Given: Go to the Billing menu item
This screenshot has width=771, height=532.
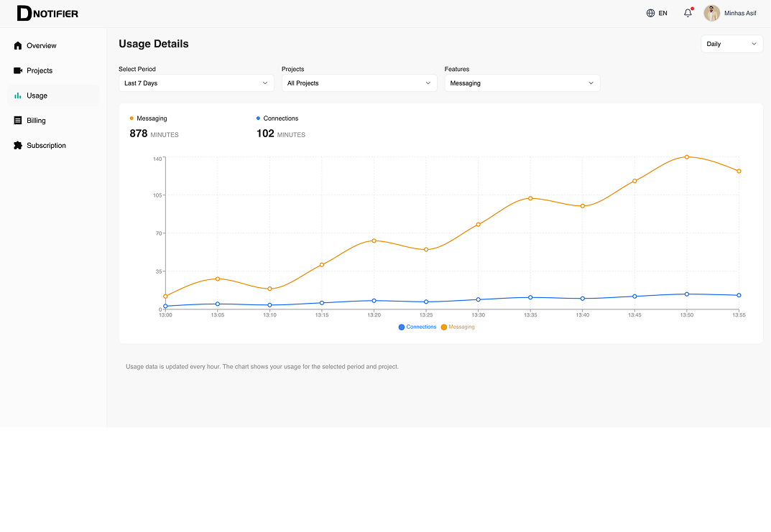Looking at the screenshot, I should 37,121.
